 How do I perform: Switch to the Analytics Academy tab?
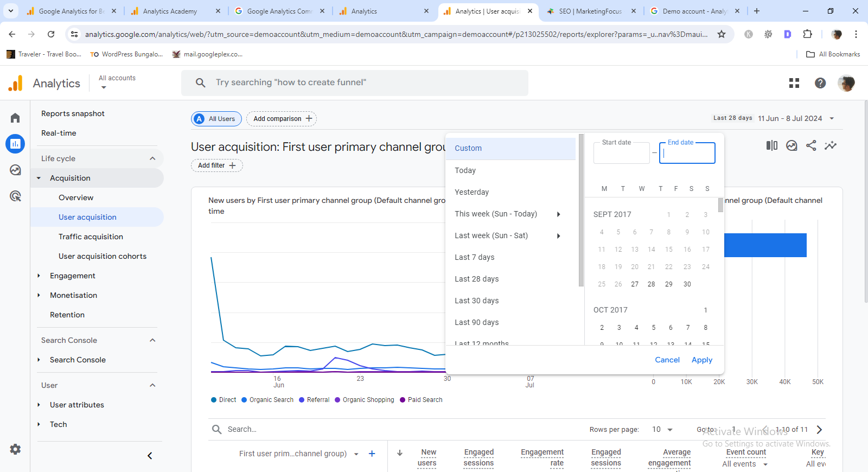[175, 11]
